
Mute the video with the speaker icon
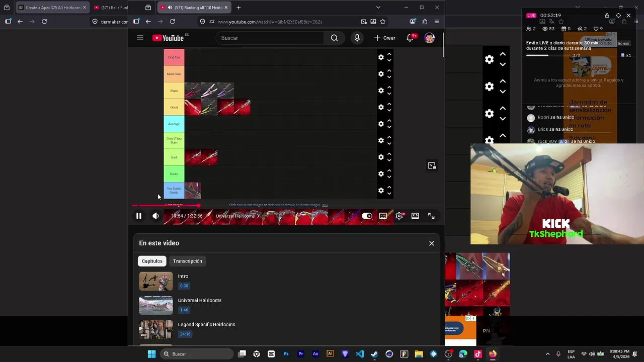(x=156, y=216)
